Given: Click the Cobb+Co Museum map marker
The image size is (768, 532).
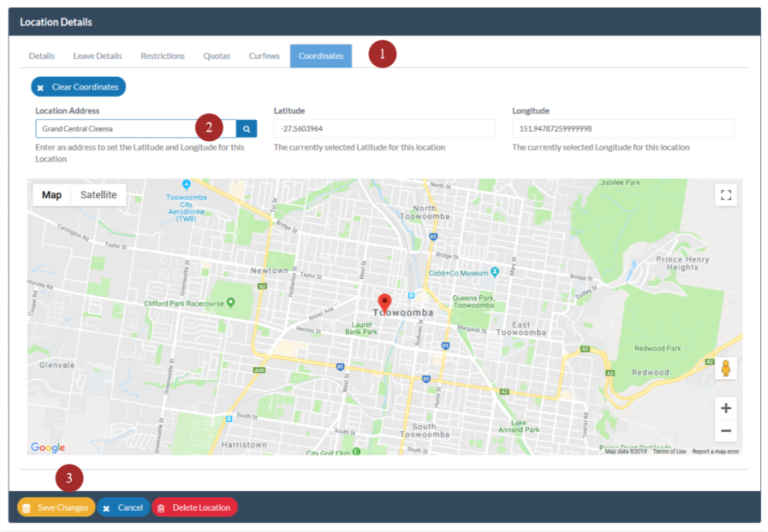Looking at the screenshot, I should pos(495,272).
